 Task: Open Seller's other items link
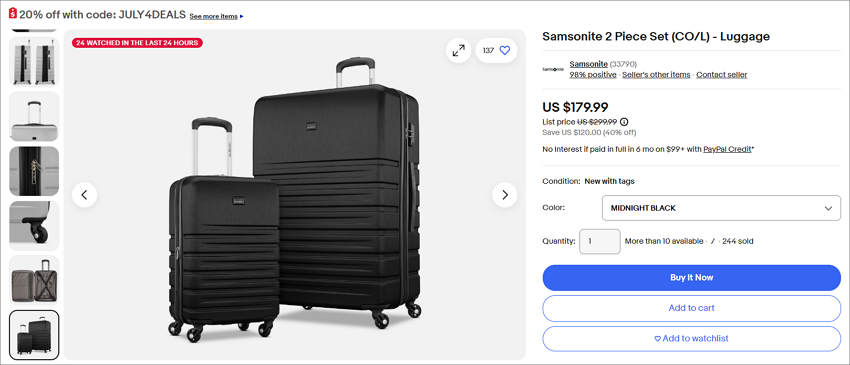coord(656,75)
